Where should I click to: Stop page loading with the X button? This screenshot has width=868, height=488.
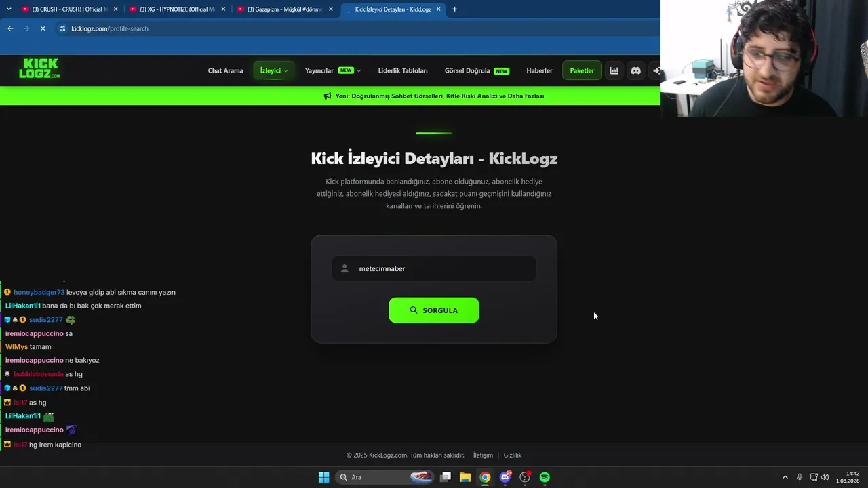click(x=42, y=28)
